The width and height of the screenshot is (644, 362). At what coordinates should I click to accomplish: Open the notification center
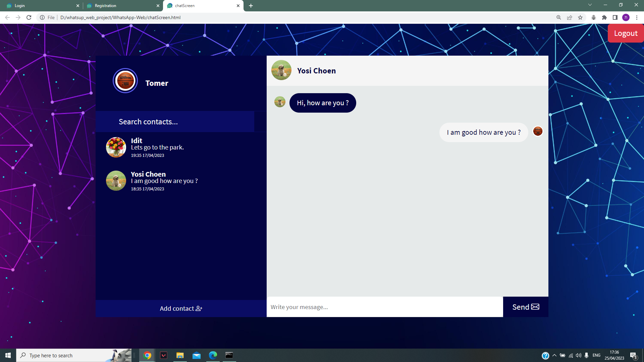pos(633,355)
